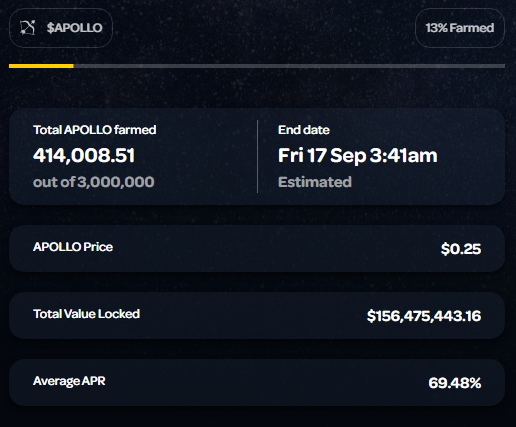Click the Farmed percentage text
This screenshot has height=427, width=516.
click(x=460, y=28)
